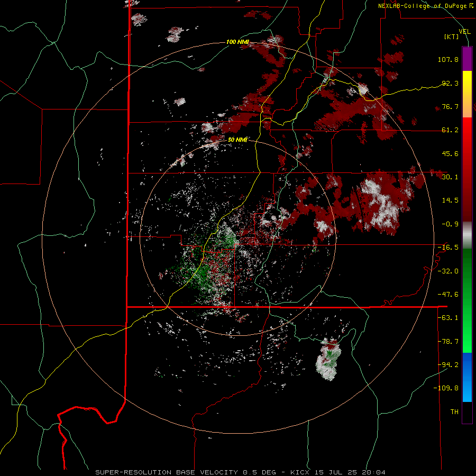This screenshot has height=476, width=476.
Task: Select the -109.8 velocity scale value
Action: pyautogui.click(x=446, y=388)
